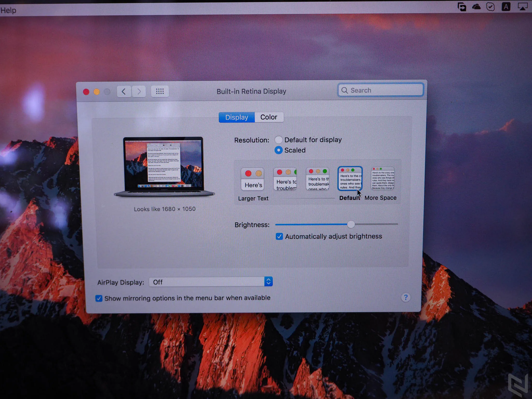Choose the 'More Space' scaling thumbnail
This screenshot has height=399, width=532.
tap(383, 178)
